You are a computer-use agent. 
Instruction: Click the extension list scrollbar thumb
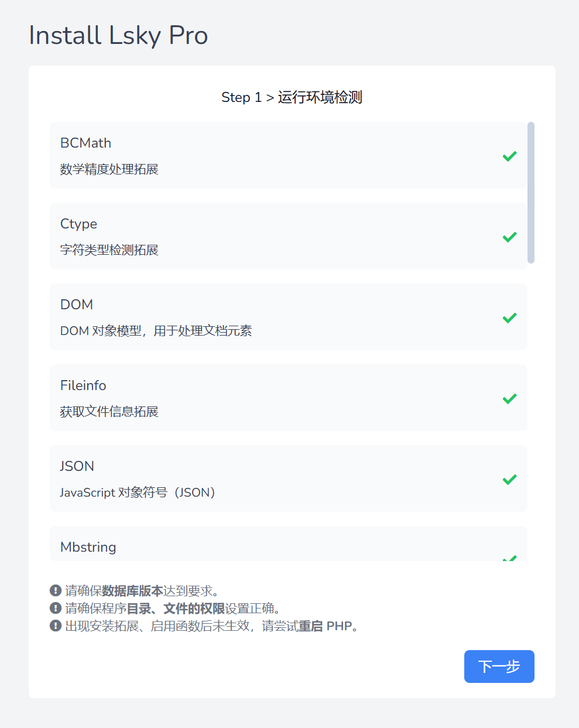(530, 193)
